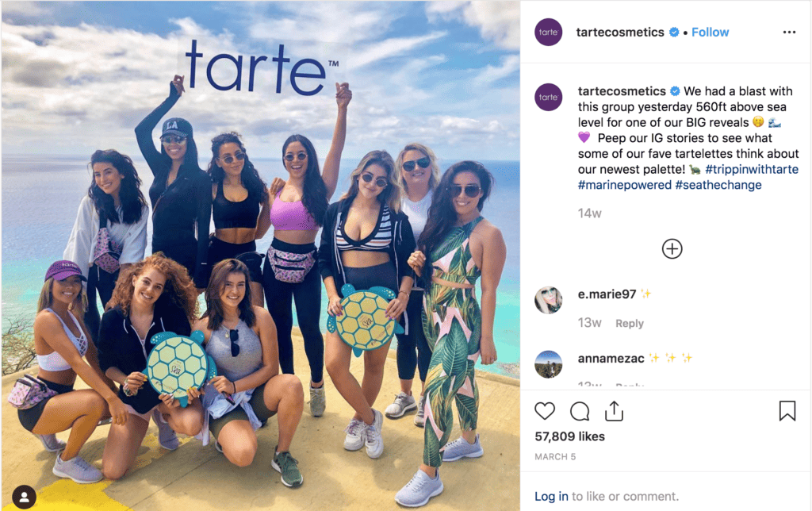Share the post via share icon

[x=614, y=411]
